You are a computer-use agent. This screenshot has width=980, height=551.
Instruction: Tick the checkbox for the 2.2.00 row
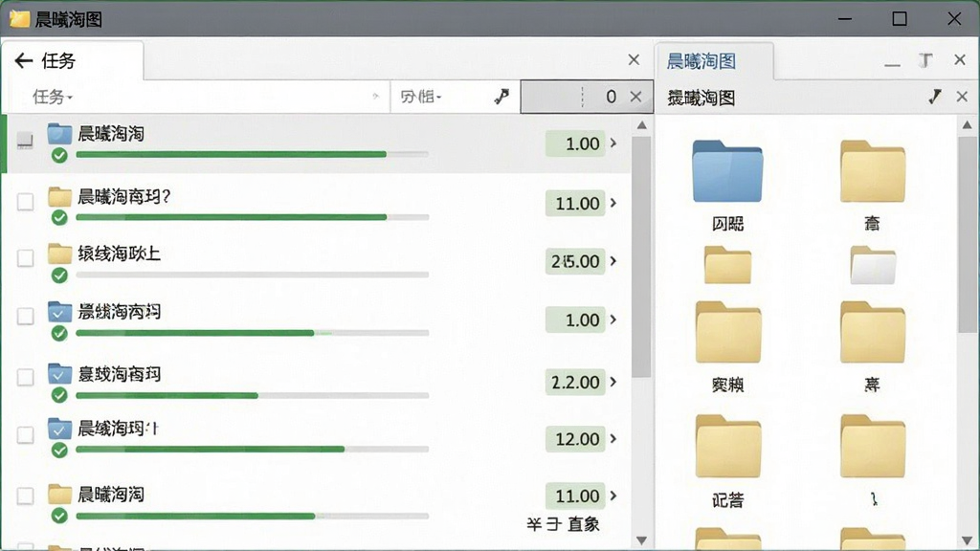coord(25,377)
